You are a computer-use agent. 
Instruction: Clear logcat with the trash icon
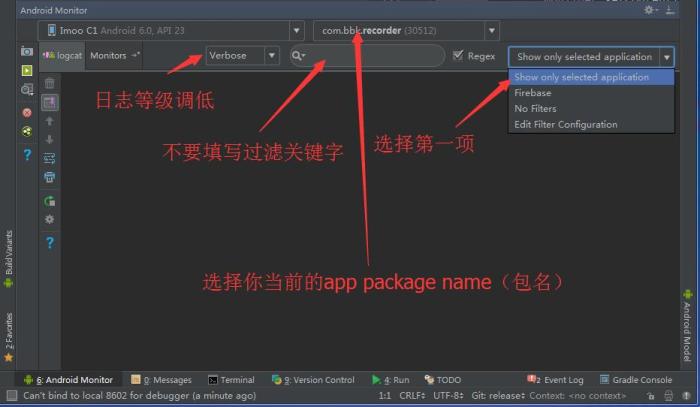(50, 83)
